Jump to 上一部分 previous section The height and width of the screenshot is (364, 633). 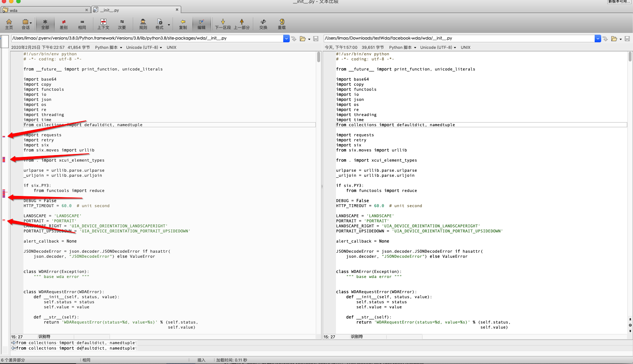click(x=242, y=24)
